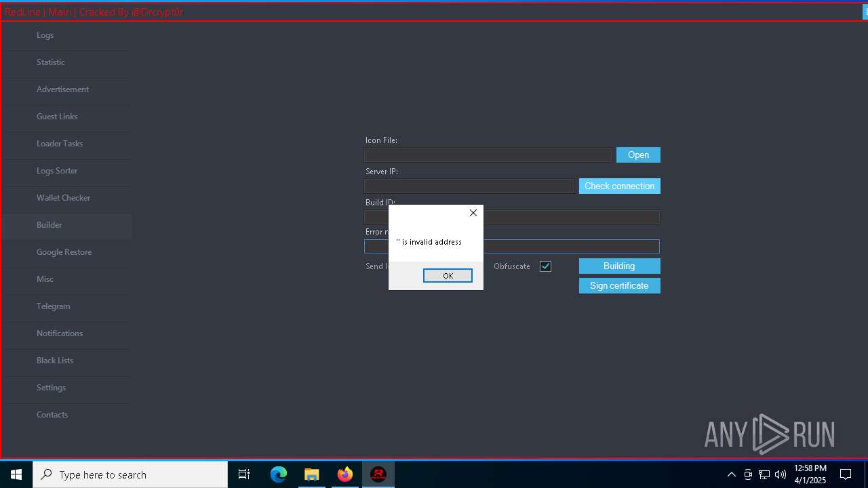The height and width of the screenshot is (488, 868).
Task: Open the volume tray icon
Action: pos(781,474)
